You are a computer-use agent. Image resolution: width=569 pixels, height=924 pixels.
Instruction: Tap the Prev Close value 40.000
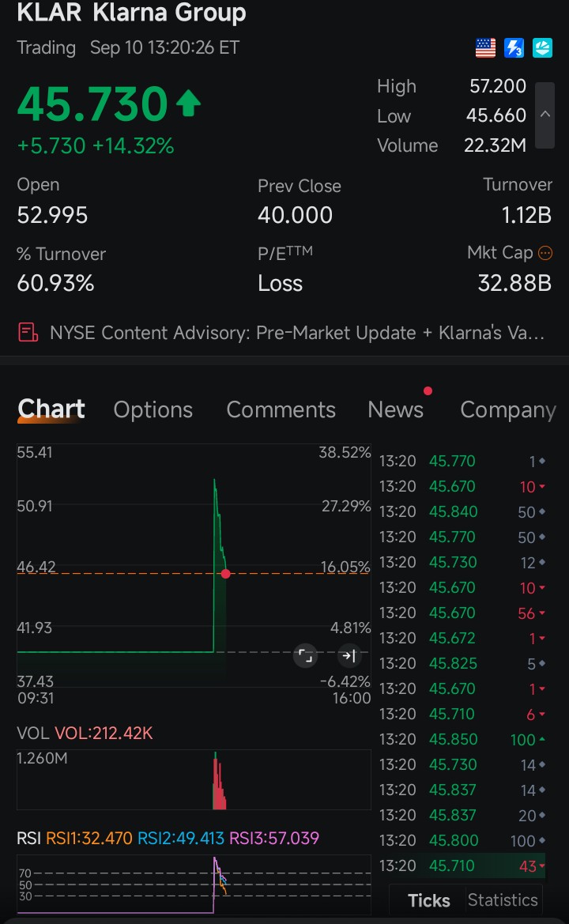tap(295, 215)
